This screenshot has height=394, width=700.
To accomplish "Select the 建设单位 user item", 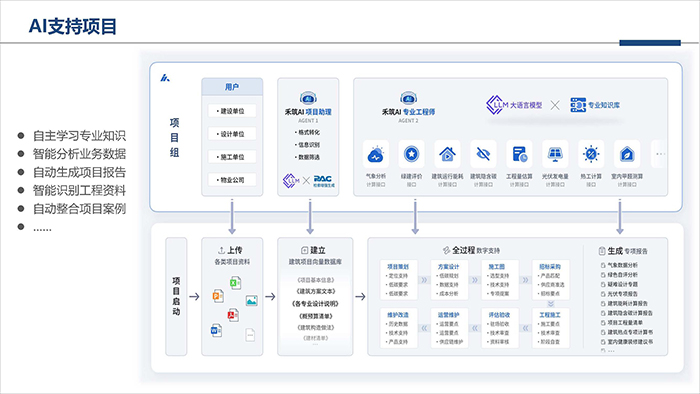I will coord(232,111).
